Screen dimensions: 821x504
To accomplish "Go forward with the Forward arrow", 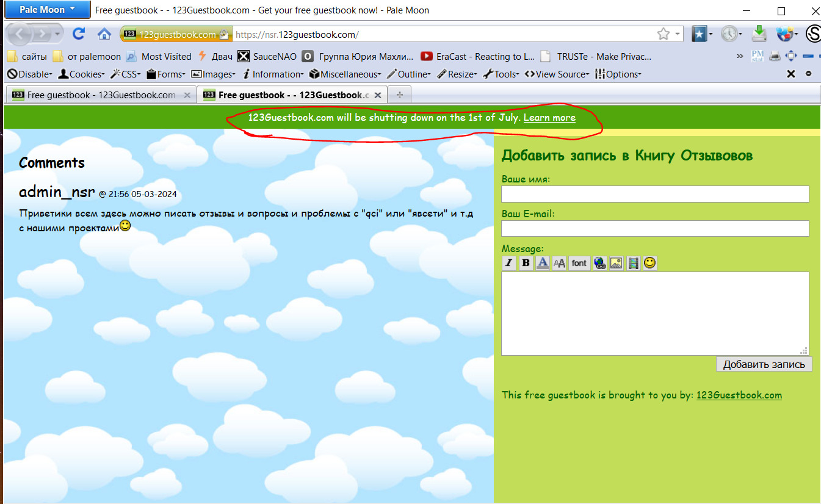I will point(42,34).
